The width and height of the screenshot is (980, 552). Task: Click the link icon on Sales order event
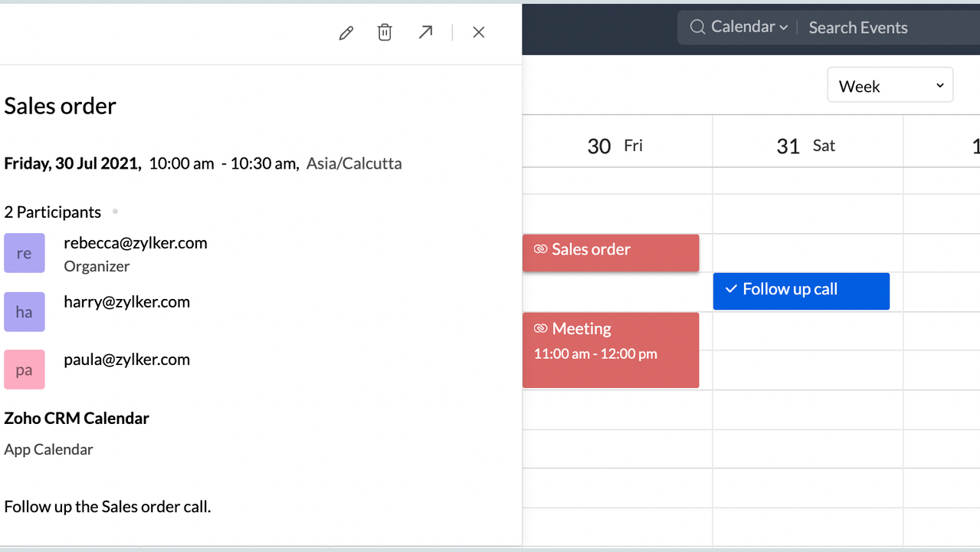point(540,249)
